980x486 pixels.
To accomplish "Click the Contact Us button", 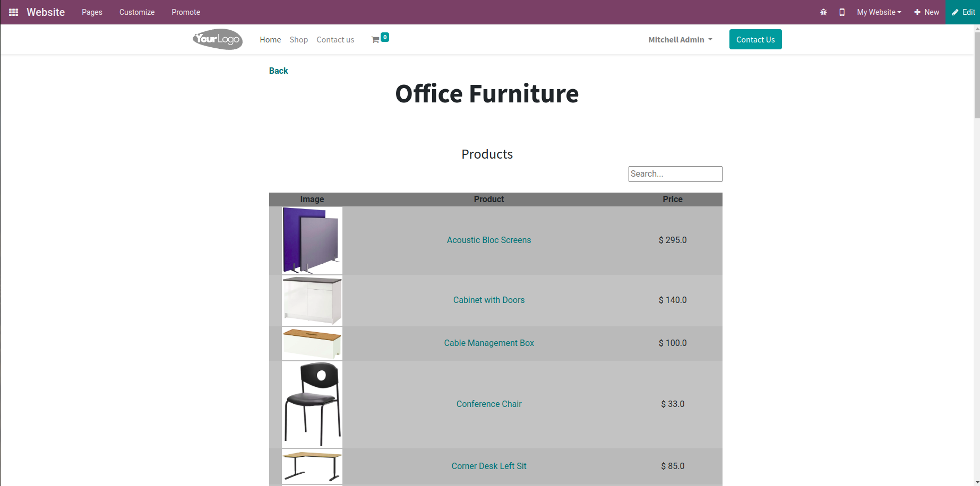I will pos(755,39).
